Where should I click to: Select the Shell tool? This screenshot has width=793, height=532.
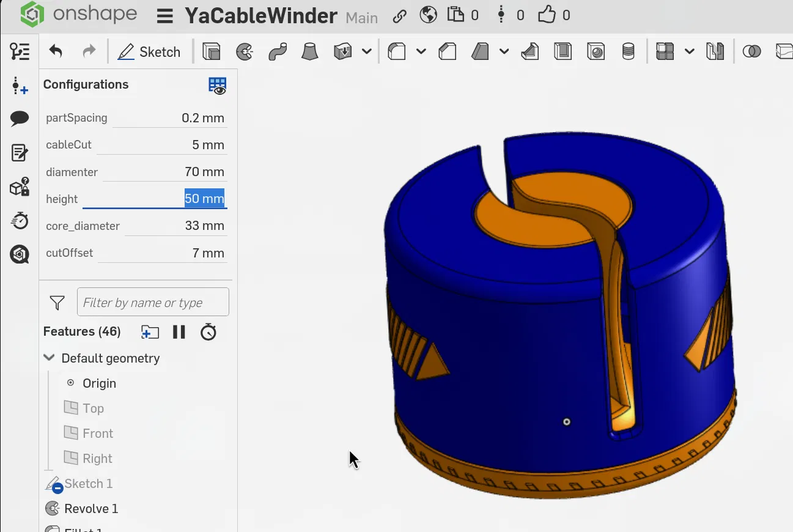[x=562, y=51]
